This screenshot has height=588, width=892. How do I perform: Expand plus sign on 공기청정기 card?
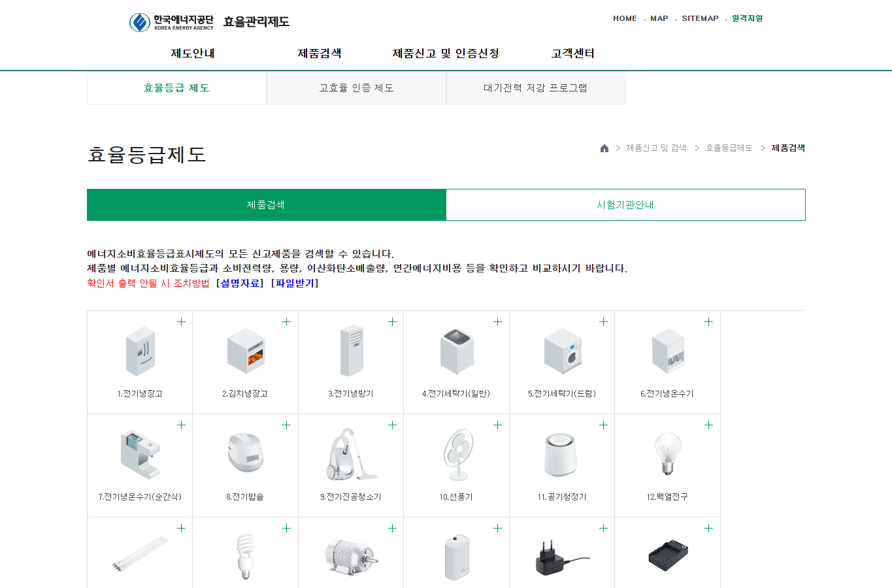click(603, 425)
